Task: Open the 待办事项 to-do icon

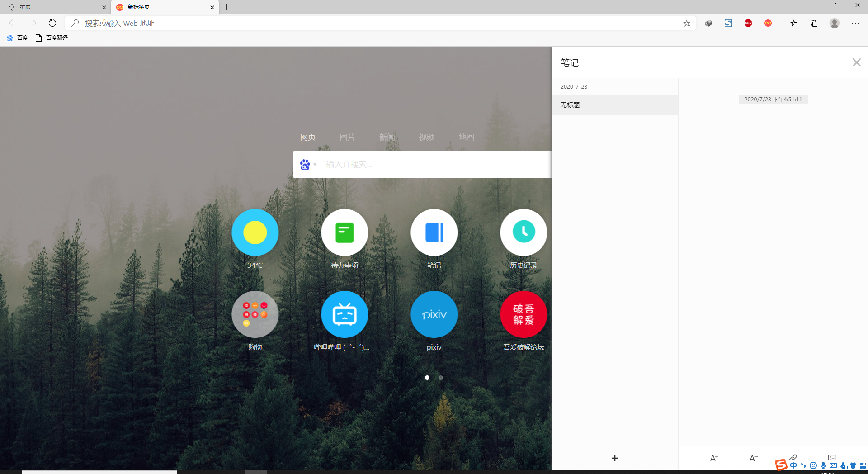Action: [344, 232]
